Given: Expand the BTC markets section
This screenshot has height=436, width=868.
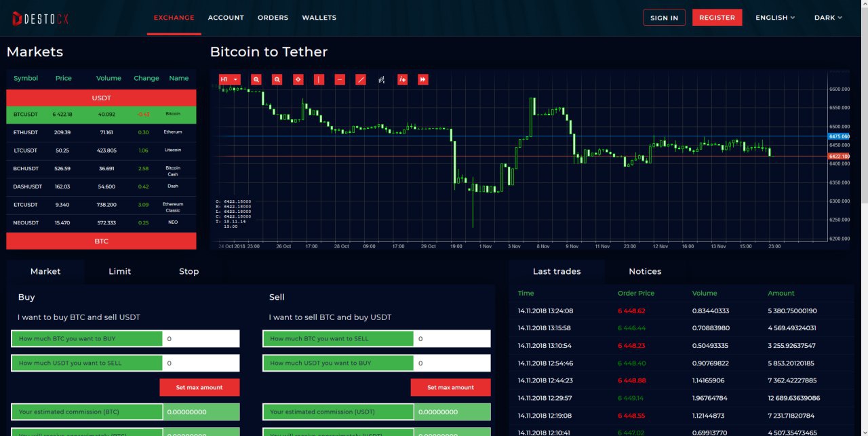Looking at the screenshot, I should [x=101, y=241].
